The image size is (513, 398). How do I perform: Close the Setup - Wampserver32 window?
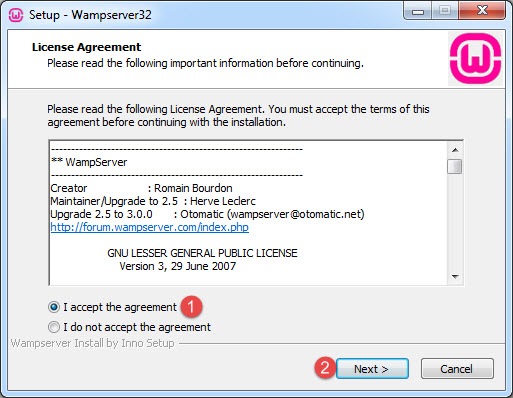(482, 11)
